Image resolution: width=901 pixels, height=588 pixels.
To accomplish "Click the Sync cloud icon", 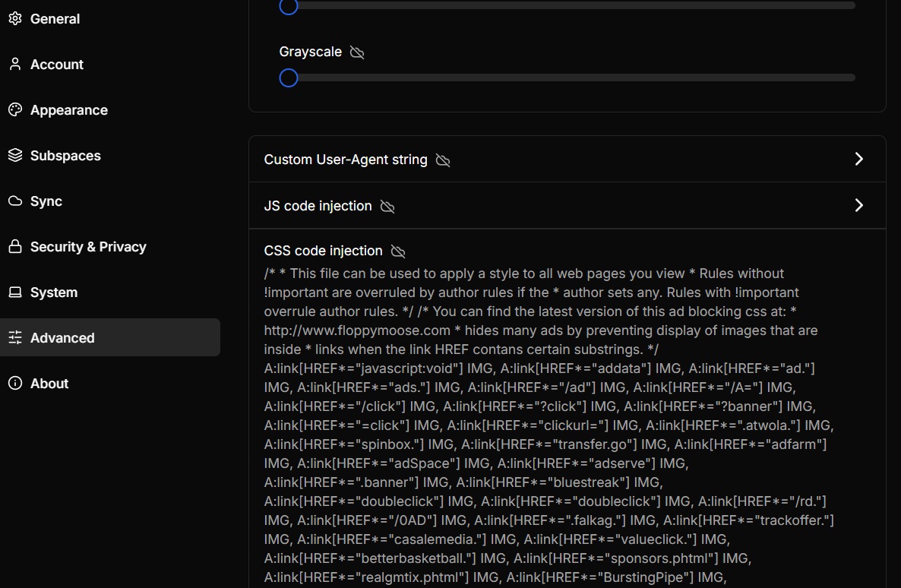I will pos(15,201).
